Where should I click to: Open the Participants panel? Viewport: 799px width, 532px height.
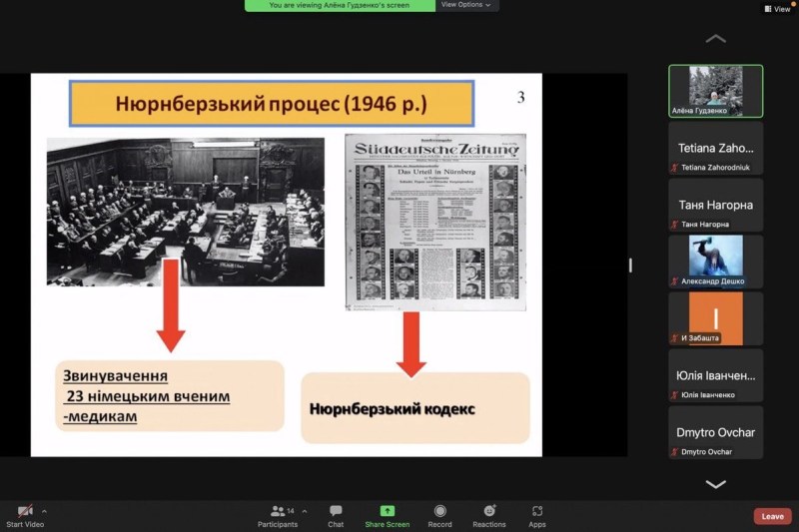[278, 516]
